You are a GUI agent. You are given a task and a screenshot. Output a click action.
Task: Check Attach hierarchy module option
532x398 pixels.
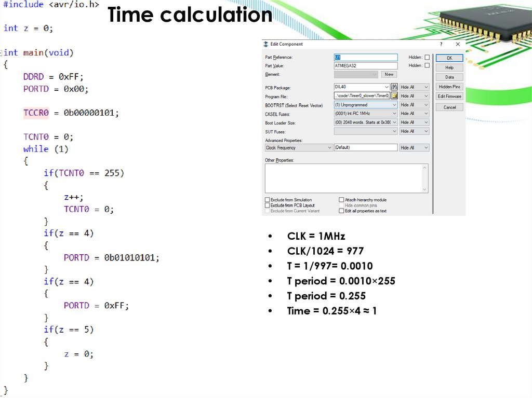click(342, 200)
